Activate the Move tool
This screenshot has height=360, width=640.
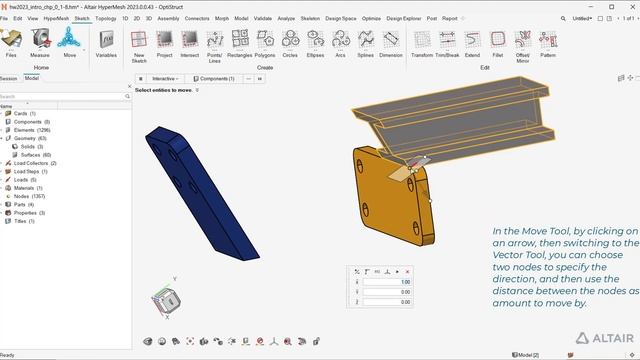69,43
